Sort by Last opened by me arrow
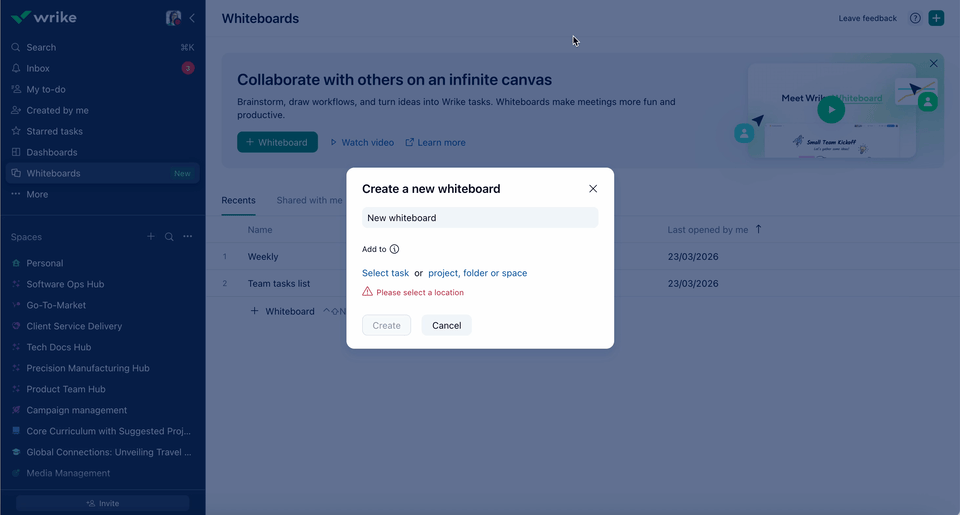 758,229
